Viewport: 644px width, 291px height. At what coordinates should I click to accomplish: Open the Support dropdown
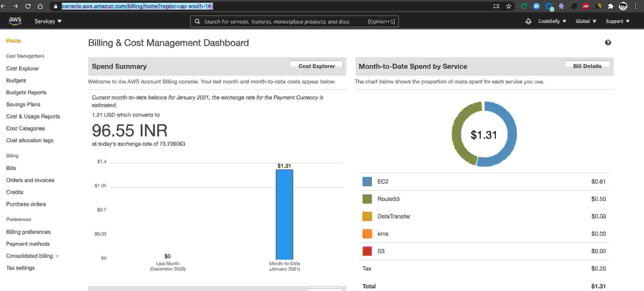618,21
